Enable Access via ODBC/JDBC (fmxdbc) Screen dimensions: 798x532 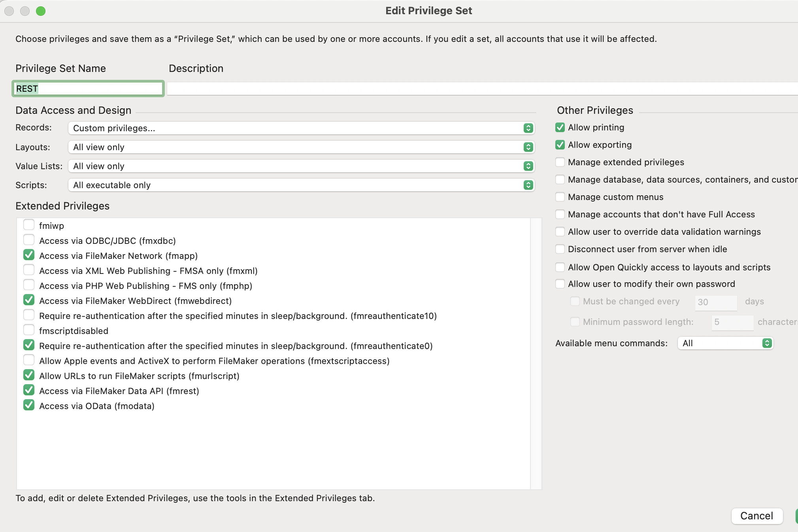[x=29, y=240]
